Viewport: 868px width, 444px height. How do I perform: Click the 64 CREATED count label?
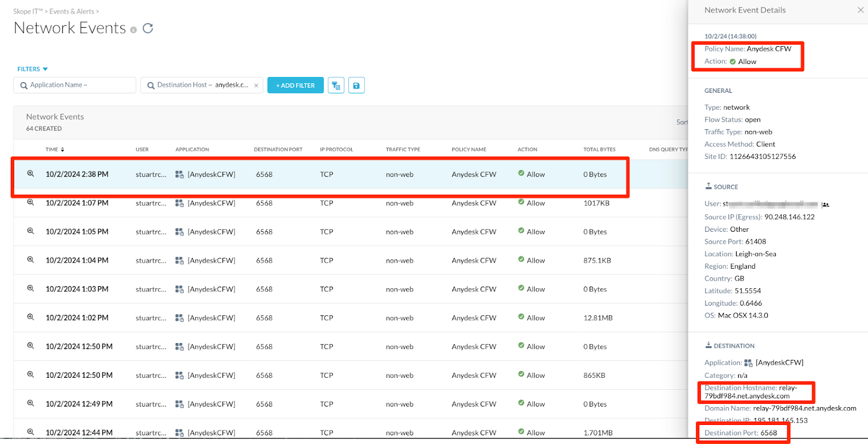coord(44,129)
